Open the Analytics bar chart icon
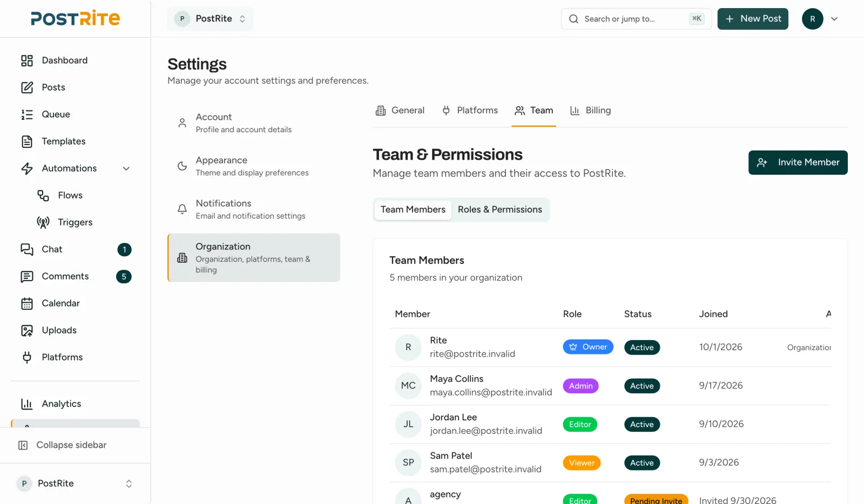This screenshot has width=864, height=504. point(27,404)
